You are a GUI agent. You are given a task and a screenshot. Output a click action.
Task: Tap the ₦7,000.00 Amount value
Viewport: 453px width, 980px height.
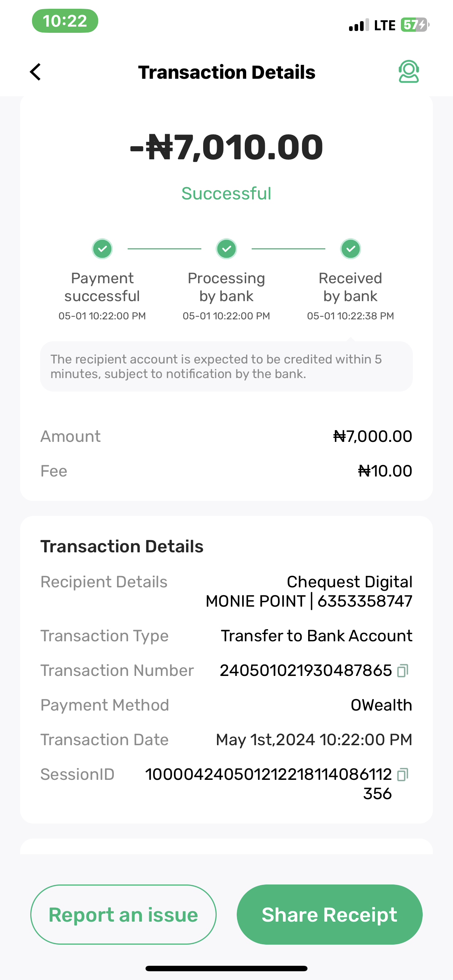372,436
